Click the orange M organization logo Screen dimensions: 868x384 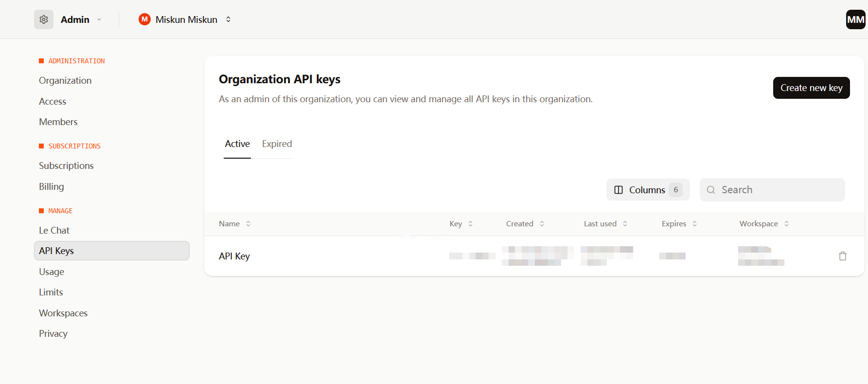tap(144, 19)
